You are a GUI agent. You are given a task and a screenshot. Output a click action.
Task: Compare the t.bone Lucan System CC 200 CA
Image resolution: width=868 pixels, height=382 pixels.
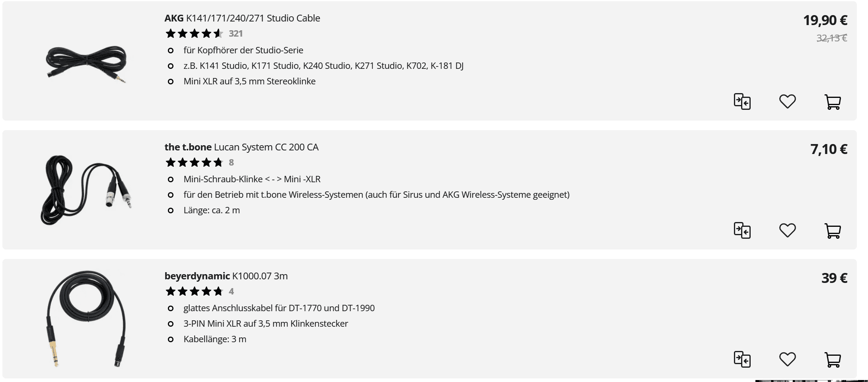(x=742, y=230)
